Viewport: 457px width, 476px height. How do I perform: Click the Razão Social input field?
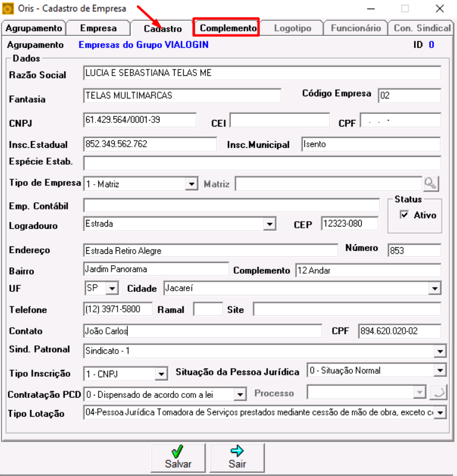(x=262, y=73)
